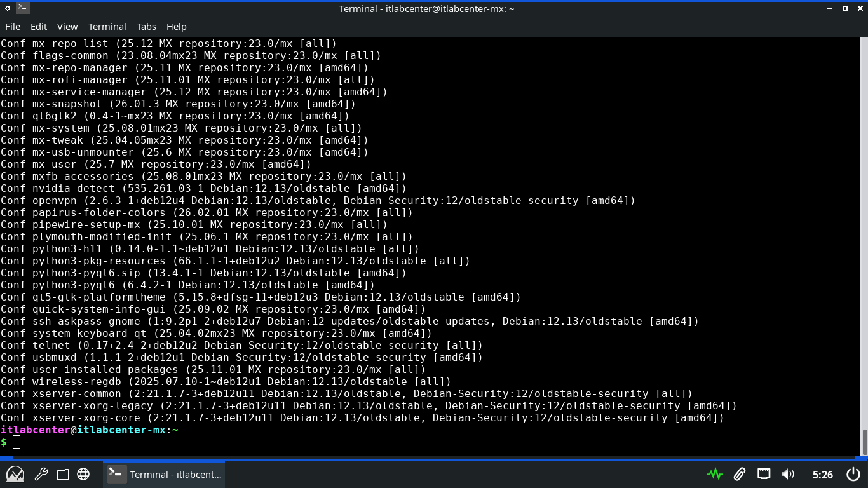Screen dimensions: 868x488
Task: Open the Edit menu
Action: point(39,27)
